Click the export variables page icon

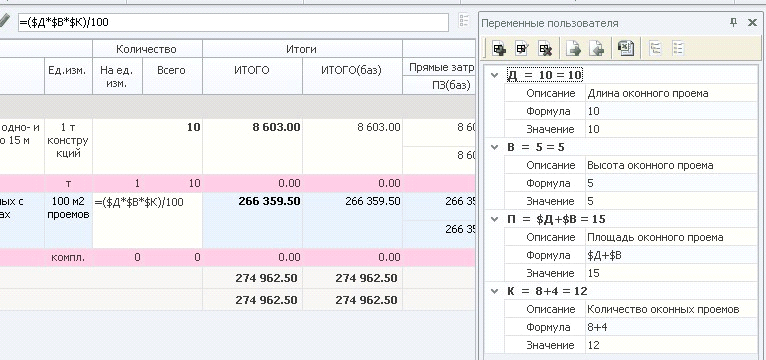pos(573,48)
